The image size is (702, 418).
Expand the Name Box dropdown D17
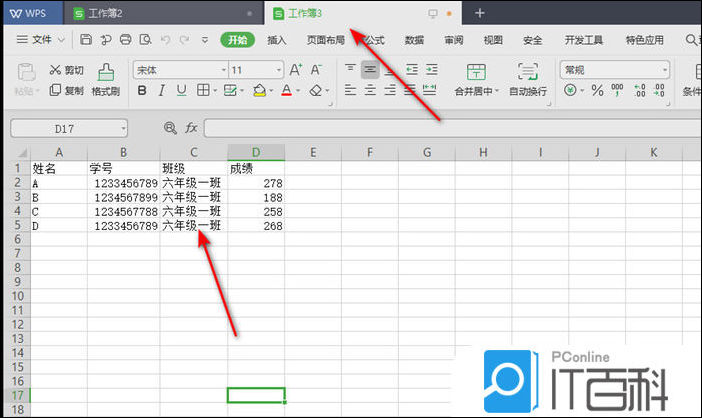click(123, 129)
